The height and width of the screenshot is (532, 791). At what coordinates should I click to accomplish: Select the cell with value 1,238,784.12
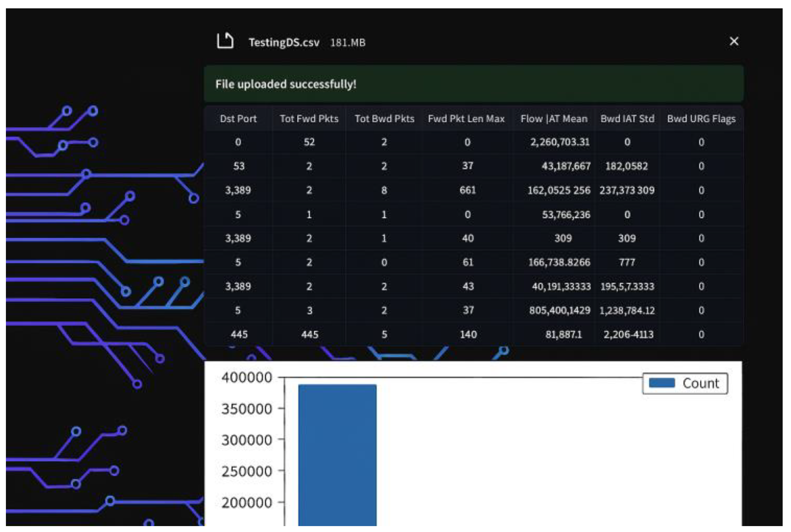(x=627, y=310)
